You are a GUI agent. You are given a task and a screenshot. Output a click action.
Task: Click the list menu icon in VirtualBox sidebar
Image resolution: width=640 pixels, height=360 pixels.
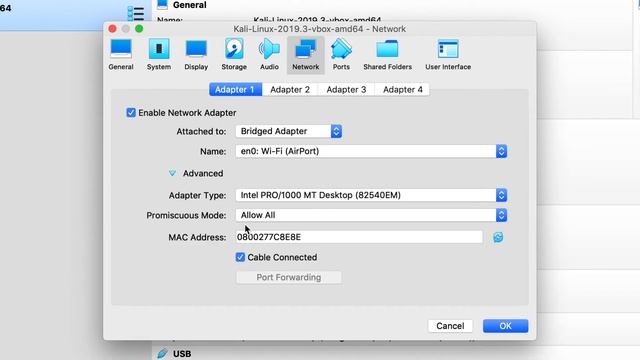point(136,13)
